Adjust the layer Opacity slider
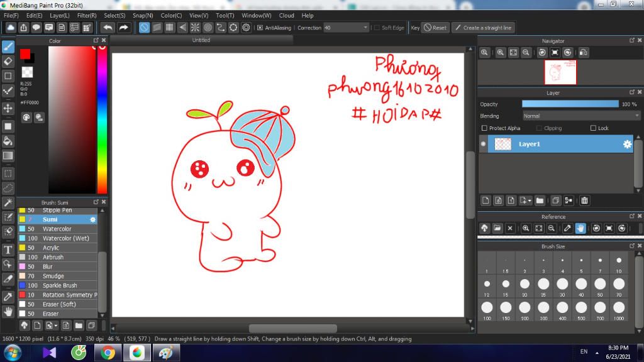The width and height of the screenshot is (644, 362). coord(570,104)
